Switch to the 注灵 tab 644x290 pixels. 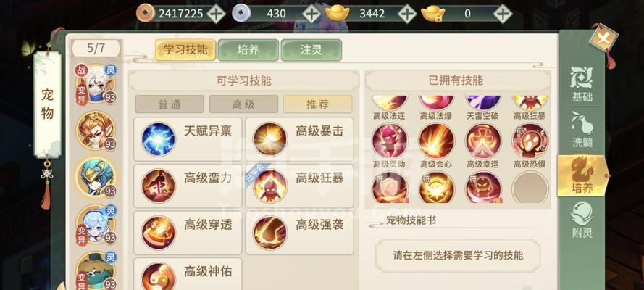(x=311, y=50)
